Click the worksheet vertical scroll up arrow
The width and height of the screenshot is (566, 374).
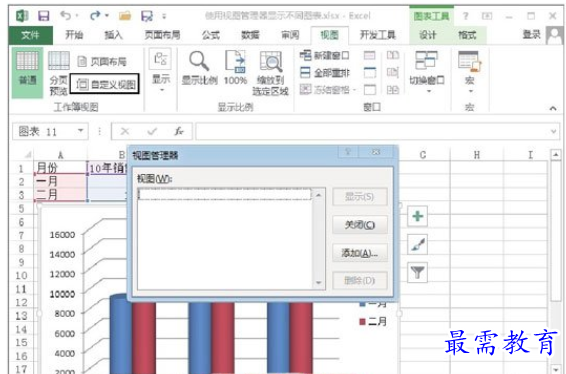click(x=556, y=155)
